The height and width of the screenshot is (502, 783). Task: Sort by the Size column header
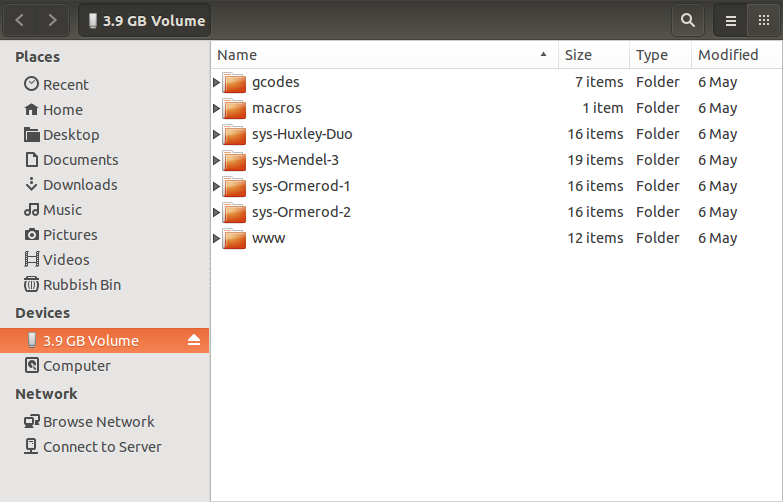pos(594,54)
